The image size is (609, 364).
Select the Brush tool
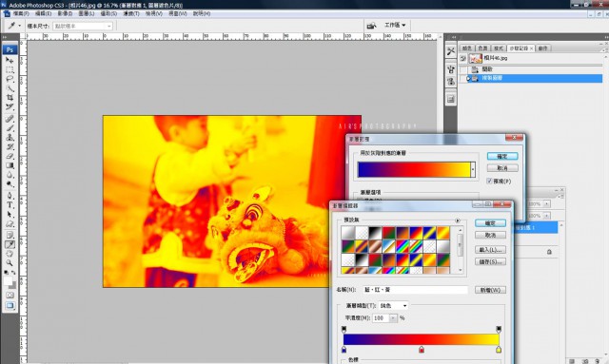(10, 128)
